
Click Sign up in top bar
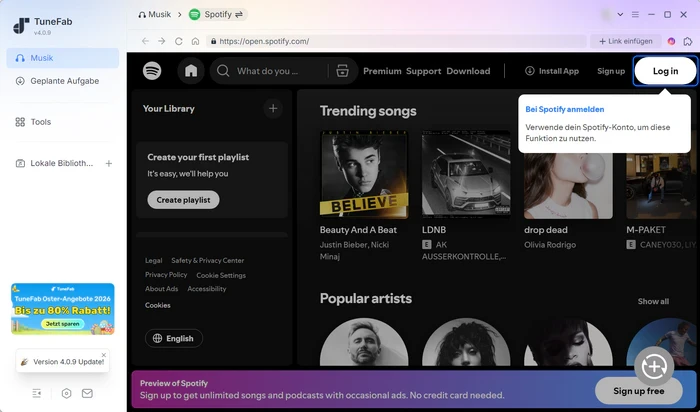[x=611, y=71]
